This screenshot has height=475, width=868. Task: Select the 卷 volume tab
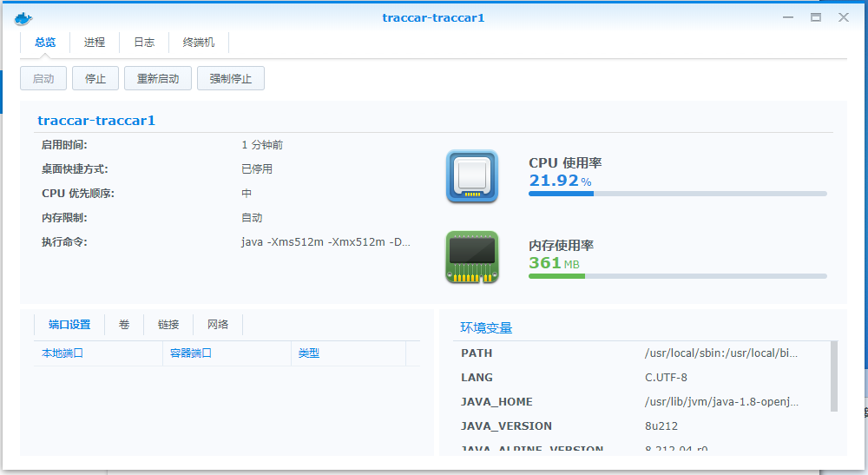124,325
